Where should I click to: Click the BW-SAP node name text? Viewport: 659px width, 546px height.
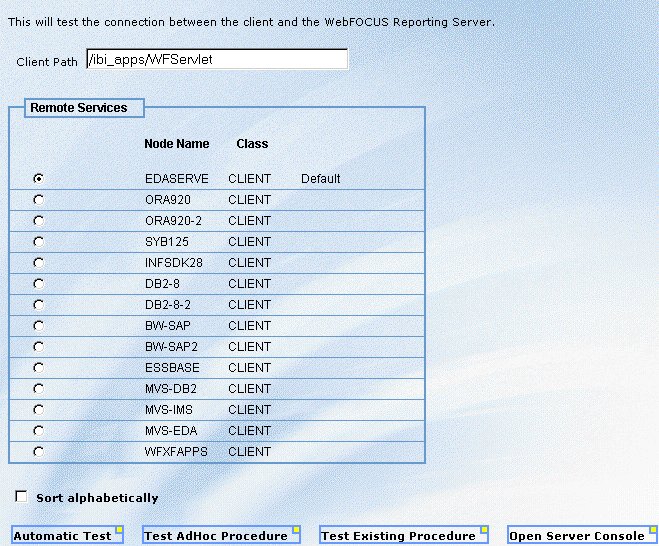(168, 326)
